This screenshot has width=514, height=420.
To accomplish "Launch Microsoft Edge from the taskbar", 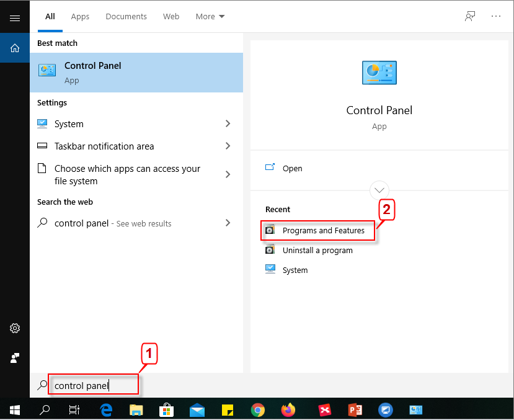I will coord(106,410).
